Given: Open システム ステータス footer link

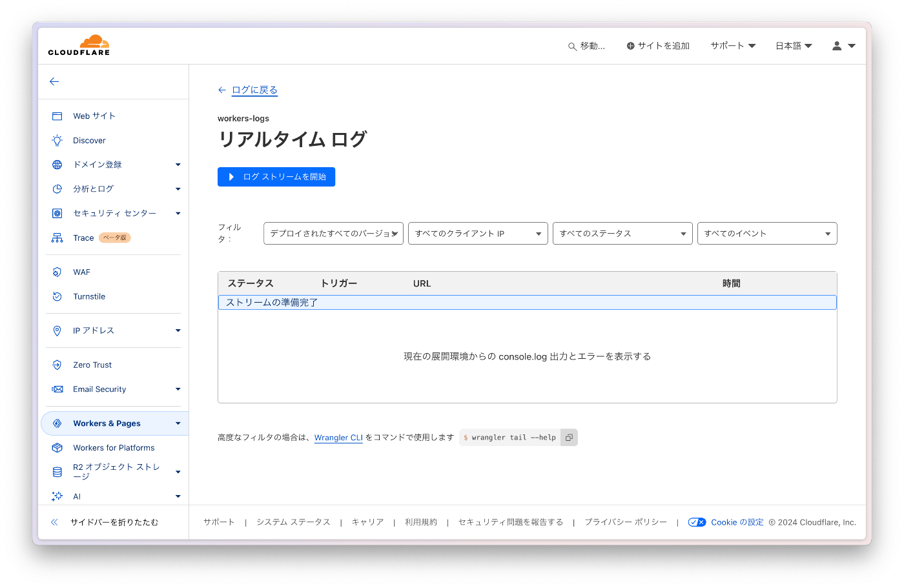Looking at the screenshot, I should 293,522.
